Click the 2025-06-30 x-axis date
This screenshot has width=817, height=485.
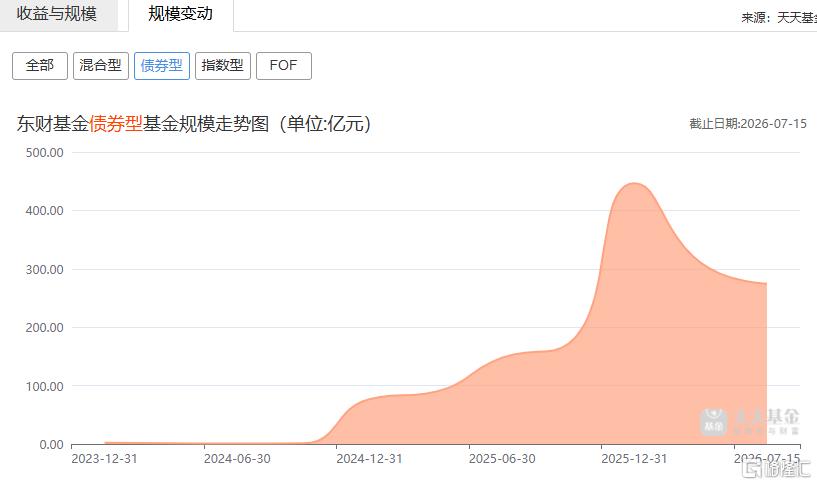(x=502, y=459)
